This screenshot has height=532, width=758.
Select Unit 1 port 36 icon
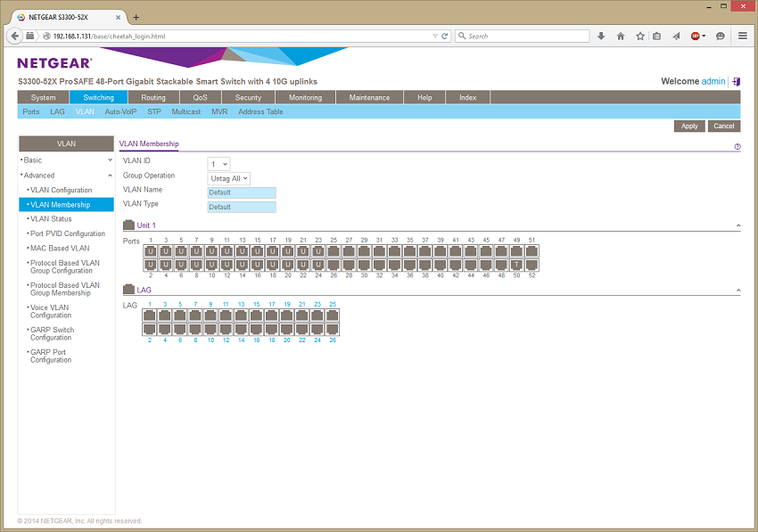tap(409, 265)
